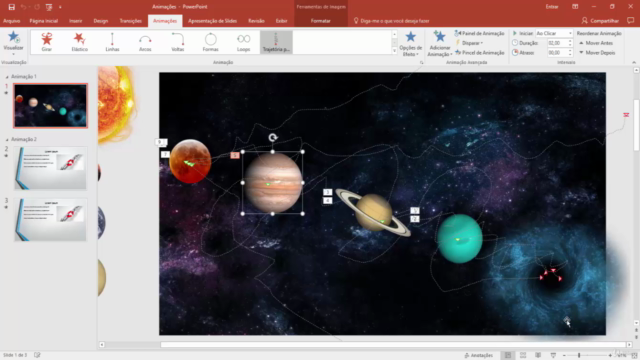Open the Apresentação de Slides tab
The image size is (640, 360).
(212, 21)
